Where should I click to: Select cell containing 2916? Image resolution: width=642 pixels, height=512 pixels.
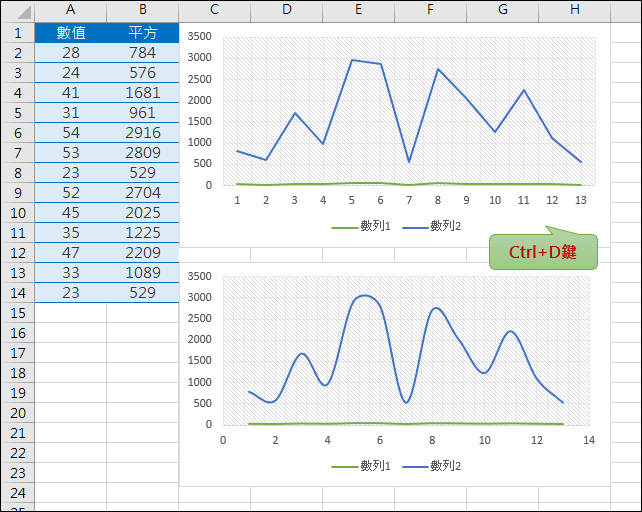click(x=142, y=133)
